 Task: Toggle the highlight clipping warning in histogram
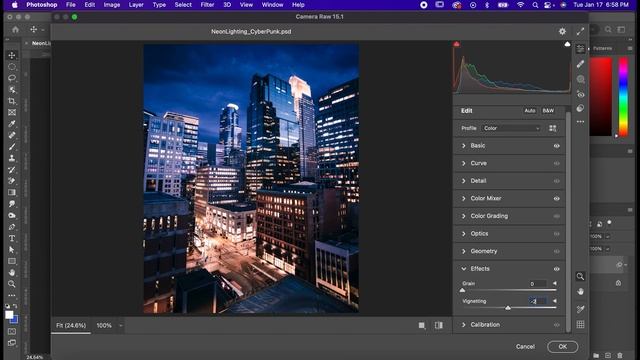pyautogui.click(x=567, y=44)
